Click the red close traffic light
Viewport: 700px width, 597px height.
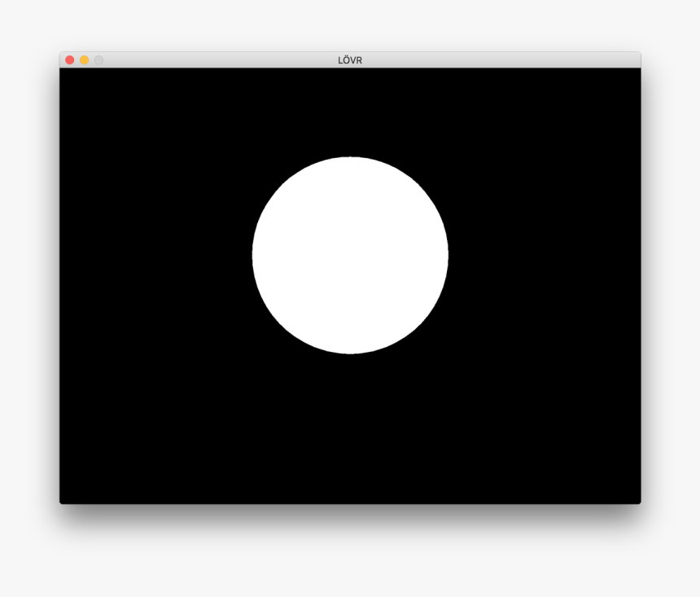68,59
